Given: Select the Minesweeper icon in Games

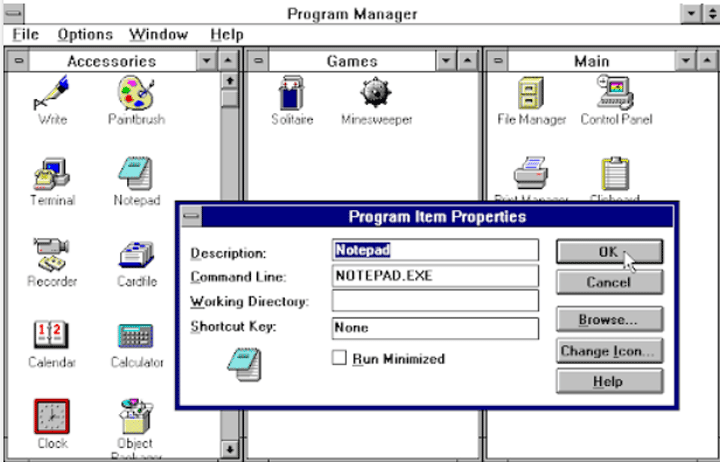Looking at the screenshot, I should click(375, 92).
